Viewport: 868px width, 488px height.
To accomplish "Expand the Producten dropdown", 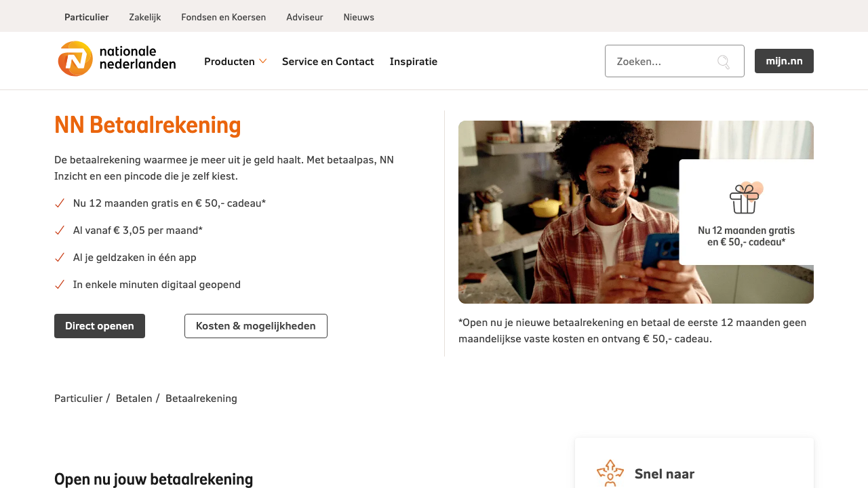I will click(235, 62).
